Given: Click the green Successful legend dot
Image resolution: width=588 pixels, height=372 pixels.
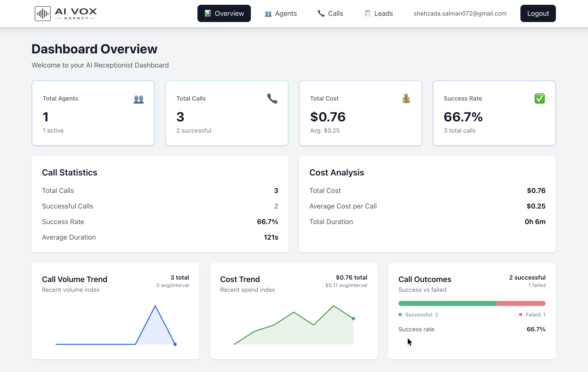Looking at the screenshot, I should coord(400,315).
